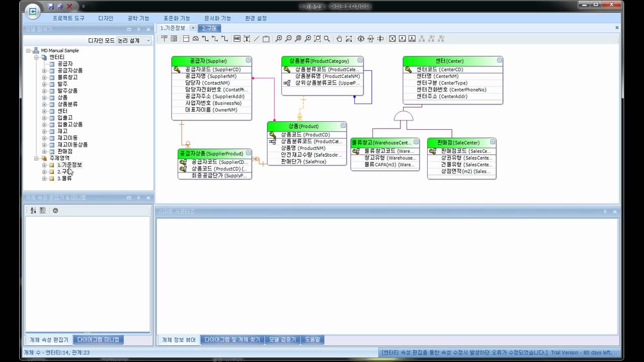This screenshot has height=362, width=644.
Task: Collapse the 엔터티 tree node
Action: click(36, 57)
